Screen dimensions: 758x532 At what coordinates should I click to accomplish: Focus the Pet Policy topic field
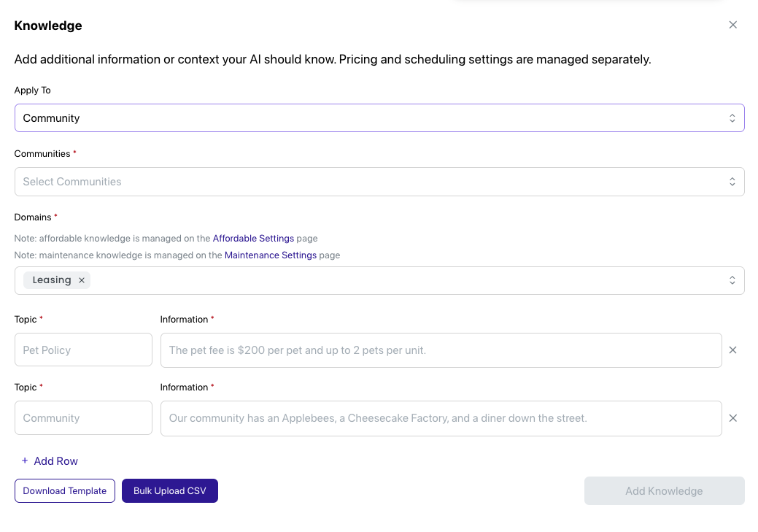83,350
